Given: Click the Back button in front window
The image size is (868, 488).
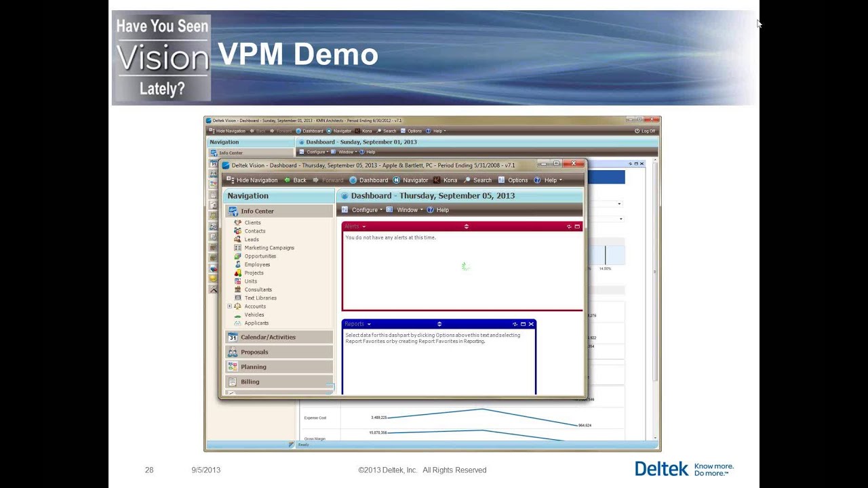Looking at the screenshot, I should [x=295, y=180].
